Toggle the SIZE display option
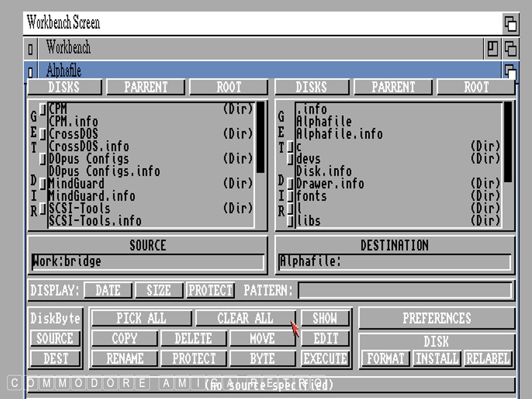Viewport: 532px width, 399px height. coord(159,290)
